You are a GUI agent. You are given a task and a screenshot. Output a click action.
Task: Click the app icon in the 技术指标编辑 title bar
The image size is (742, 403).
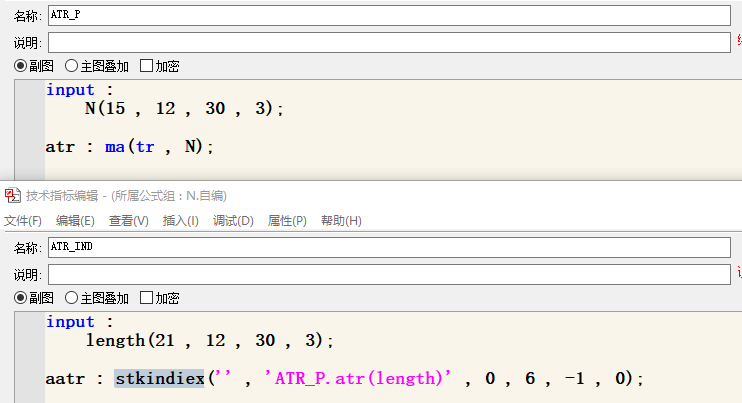(11, 196)
